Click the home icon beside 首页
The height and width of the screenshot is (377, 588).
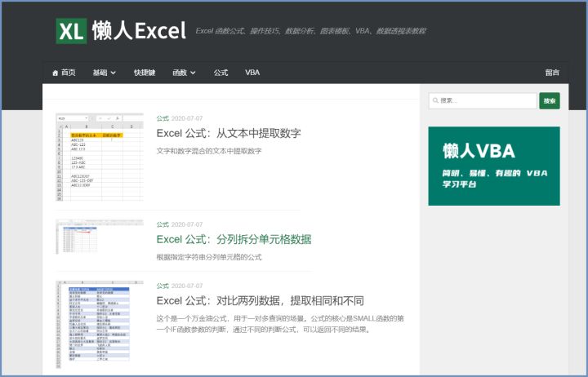click(56, 73)
